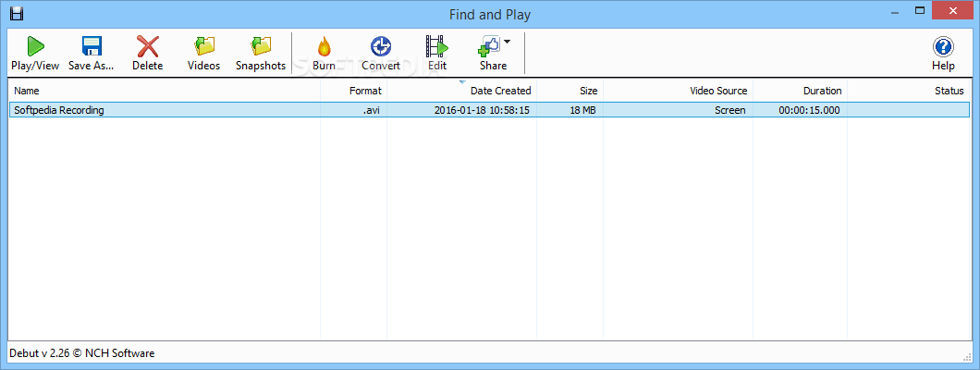The width and height of the screenshot is (980, 370).
Task: Click the 18 MB size cell
Action: (582, 110)
